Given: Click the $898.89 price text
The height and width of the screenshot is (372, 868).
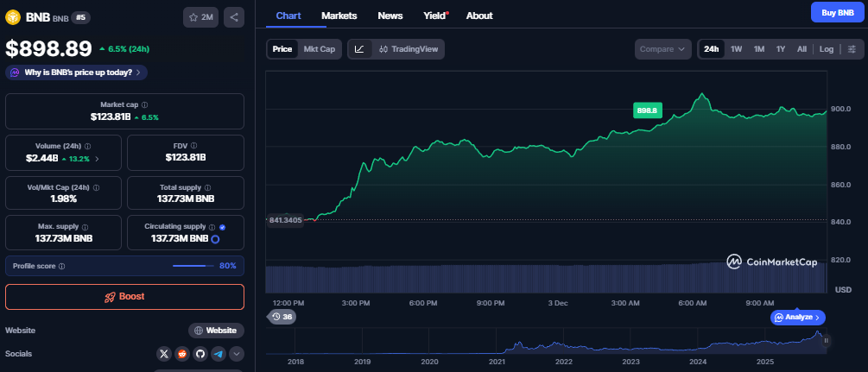Looking at the screenshot, I should click(48, 49).
